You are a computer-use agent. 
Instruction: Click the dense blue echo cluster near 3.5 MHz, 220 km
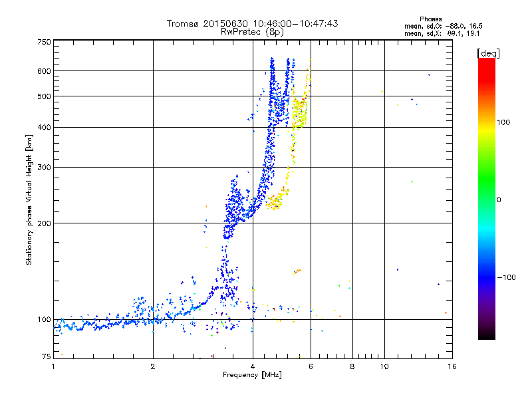[x=233, y=207]
